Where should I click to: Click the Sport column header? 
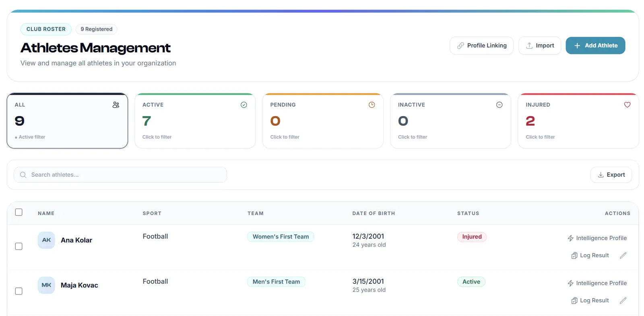[x=152, y=213]
